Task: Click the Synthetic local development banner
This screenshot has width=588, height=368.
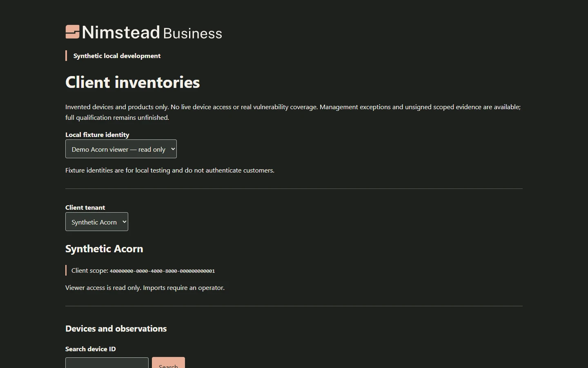Action: click(x=117, y=56)
